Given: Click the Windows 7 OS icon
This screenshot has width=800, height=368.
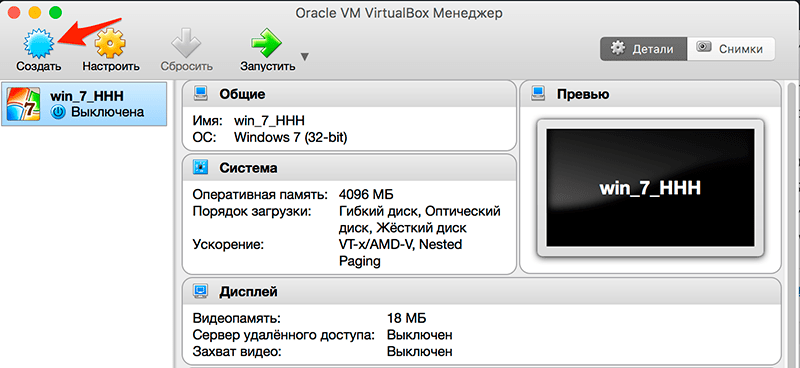Looking at the screenshot, I should click(x=23, y=104).
